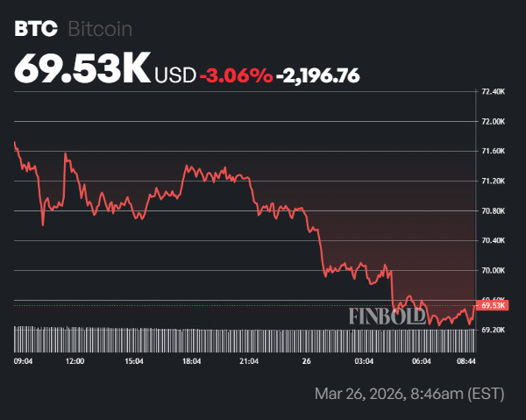This screenshot has width=526, height=420.
Task: Click the USD currency label
Action: pos(174,76)
